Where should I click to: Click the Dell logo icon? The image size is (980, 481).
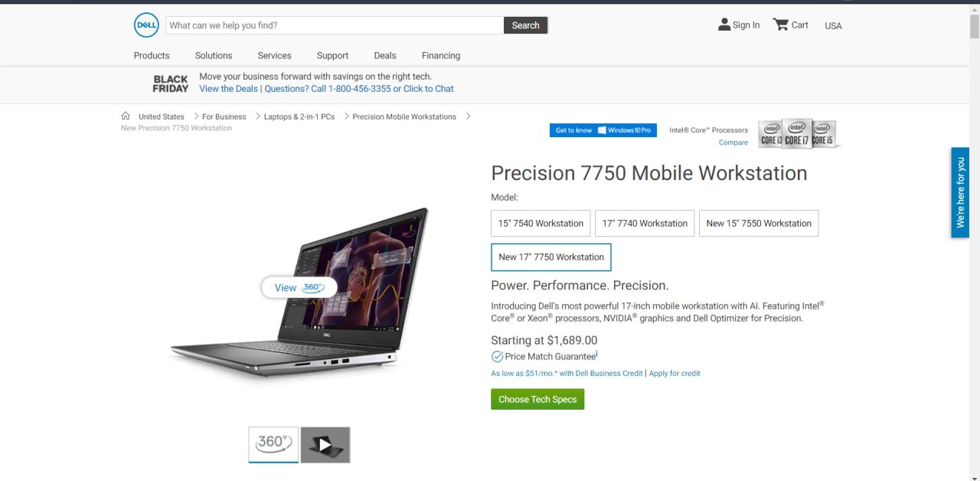146,25
